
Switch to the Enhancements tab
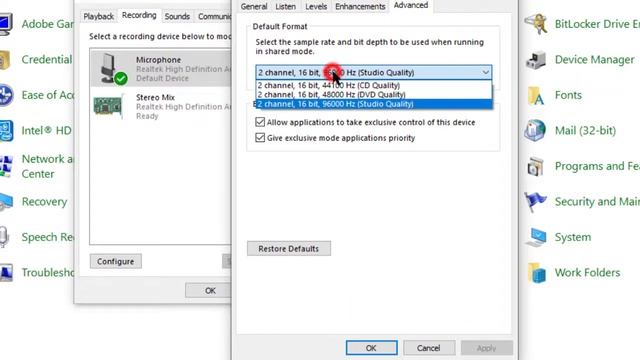tap(360, 7)
